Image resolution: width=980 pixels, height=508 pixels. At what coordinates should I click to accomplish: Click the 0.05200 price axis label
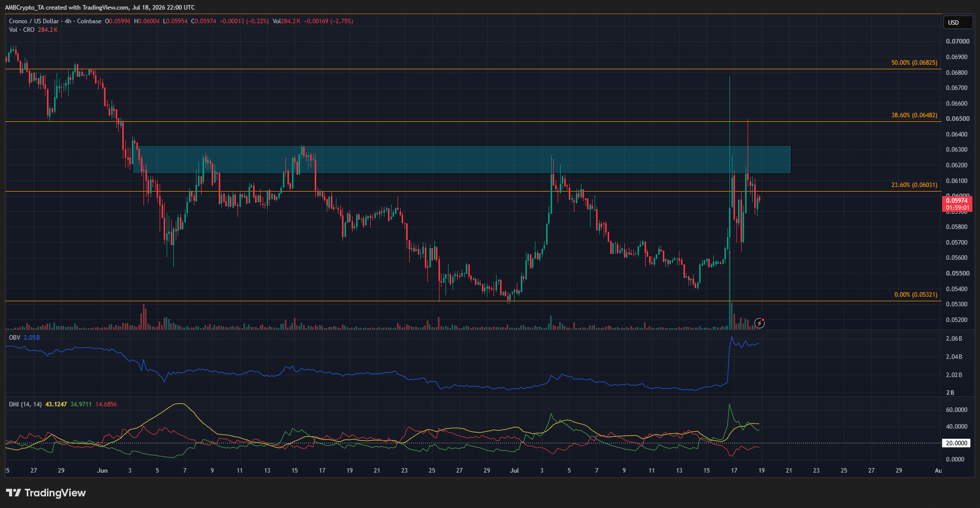tap(958, 320)
